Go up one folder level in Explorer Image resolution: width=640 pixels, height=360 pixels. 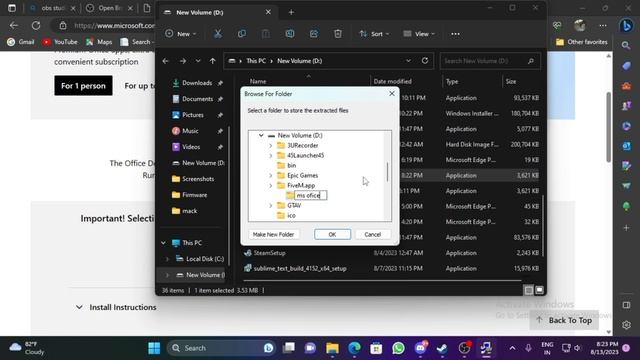213,61
